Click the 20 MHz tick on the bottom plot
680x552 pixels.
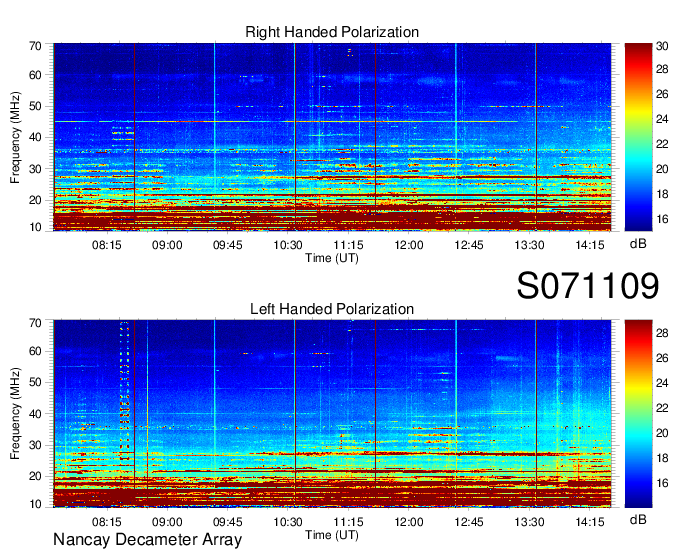pos(35,477)
